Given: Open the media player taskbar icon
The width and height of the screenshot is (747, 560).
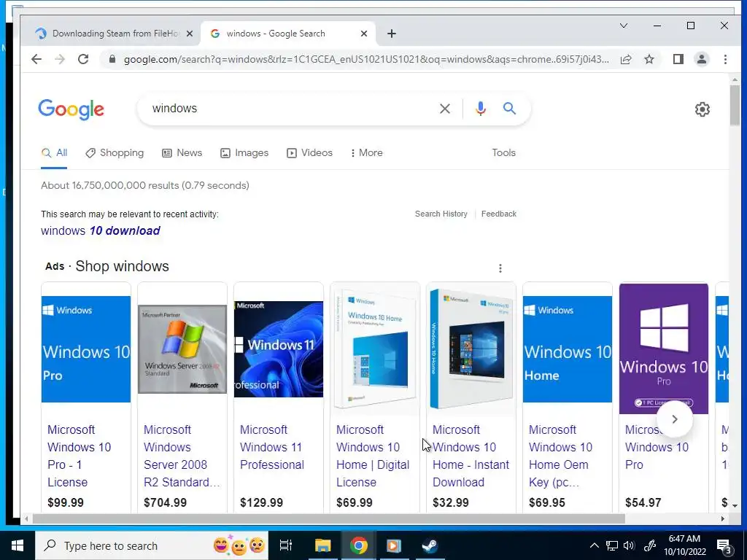Looking at the screenshot, I should [394, 545].
